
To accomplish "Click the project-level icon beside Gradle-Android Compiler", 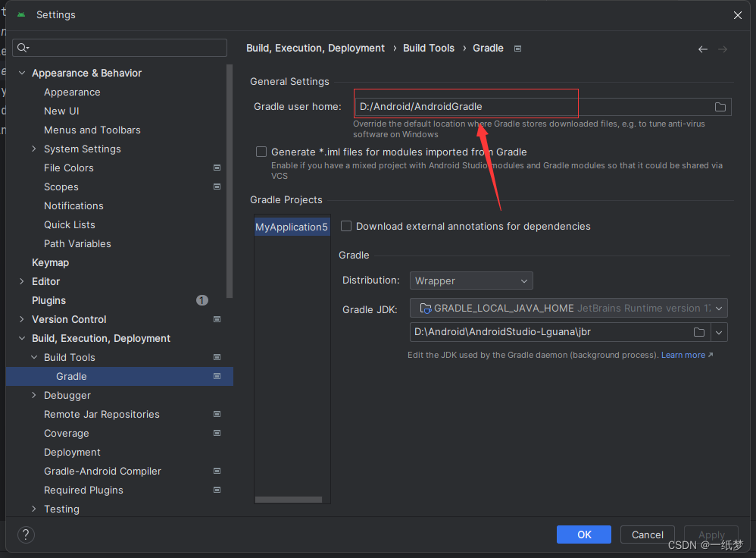I will pyautogui.click(x=217, y=471).
